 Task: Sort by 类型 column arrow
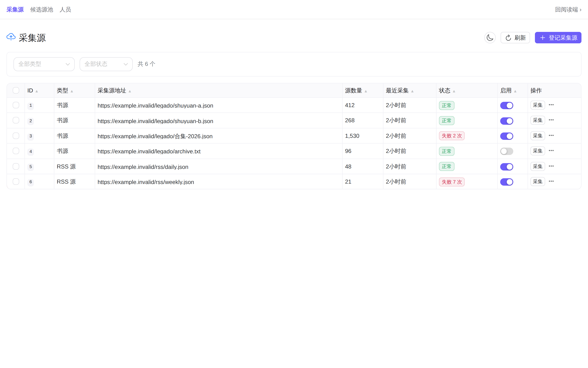pos(72,91)
